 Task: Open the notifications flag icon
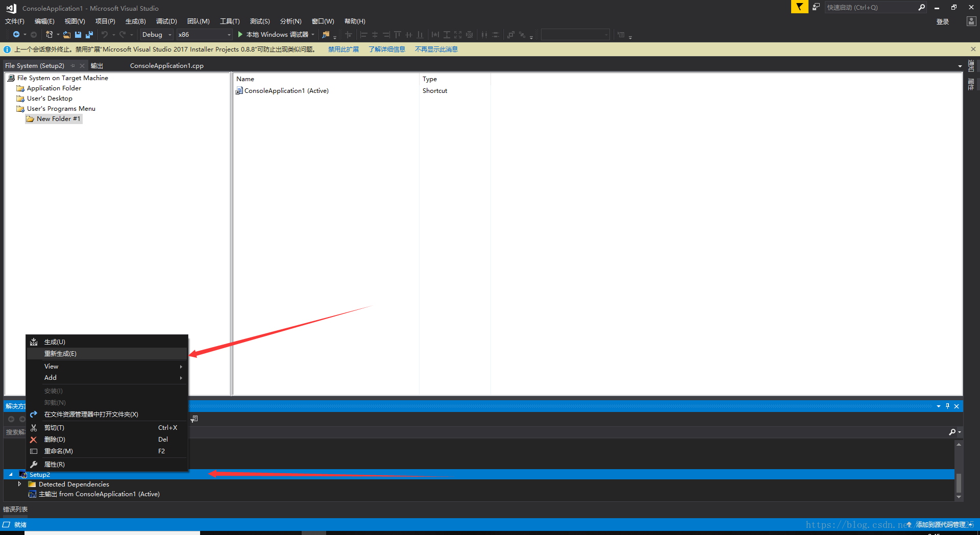[799, 7]
